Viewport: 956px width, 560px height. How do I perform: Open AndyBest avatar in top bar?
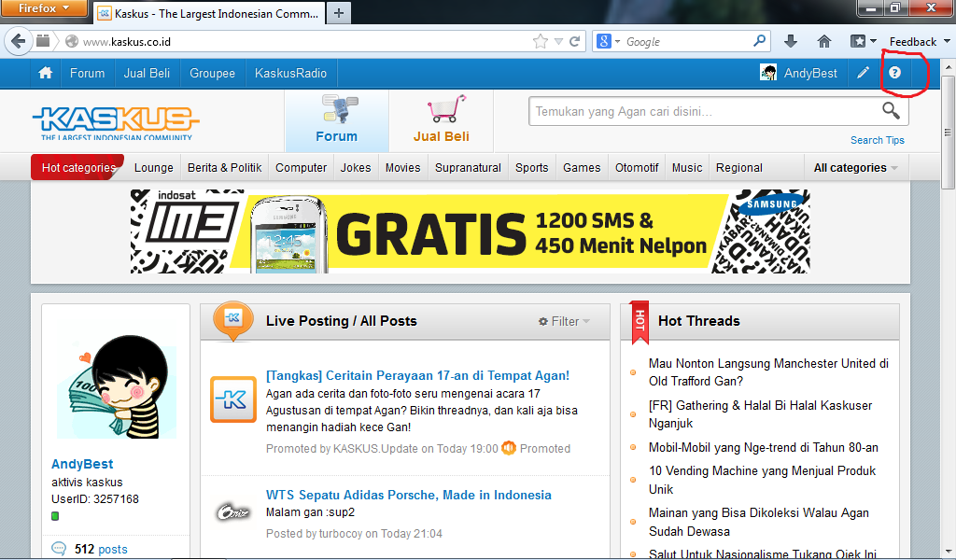(768, 73)
